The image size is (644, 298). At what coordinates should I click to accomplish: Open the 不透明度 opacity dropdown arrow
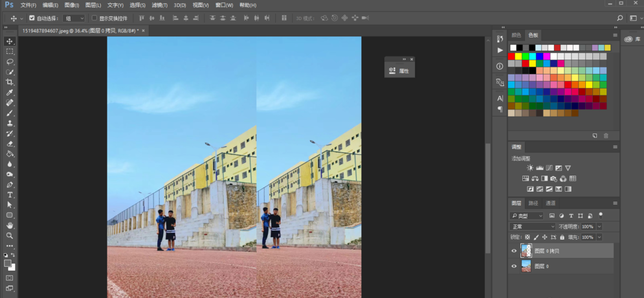(x=599, y=227)
